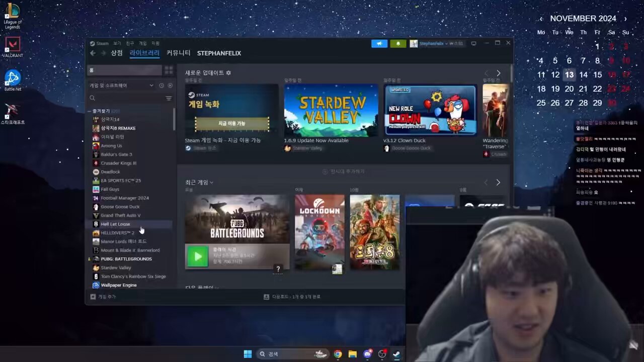The height and width of the screenshot is (362, 644).
Task: Open the 보기 menu
Action: tap(117, 43)
